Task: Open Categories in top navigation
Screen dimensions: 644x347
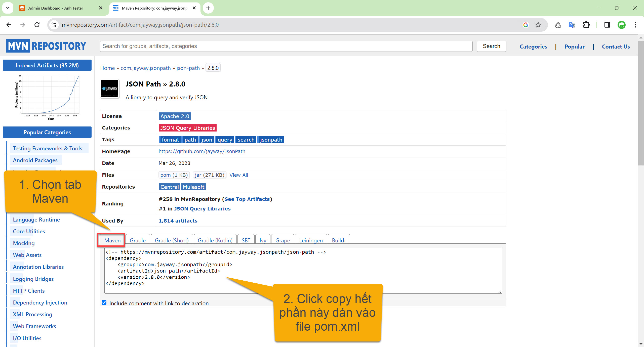Action: [x=533, y=47]
